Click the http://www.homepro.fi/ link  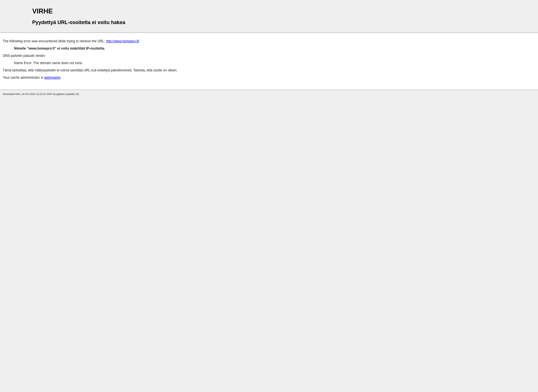pos(122,41)
